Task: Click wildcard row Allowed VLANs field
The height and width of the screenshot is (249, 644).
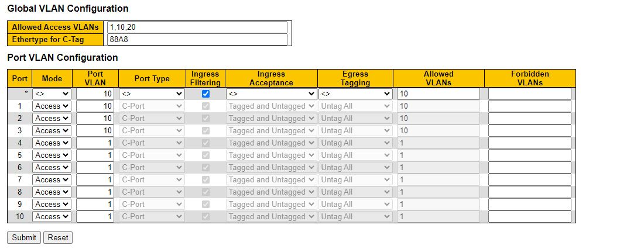Action: (x=438, y=94)
